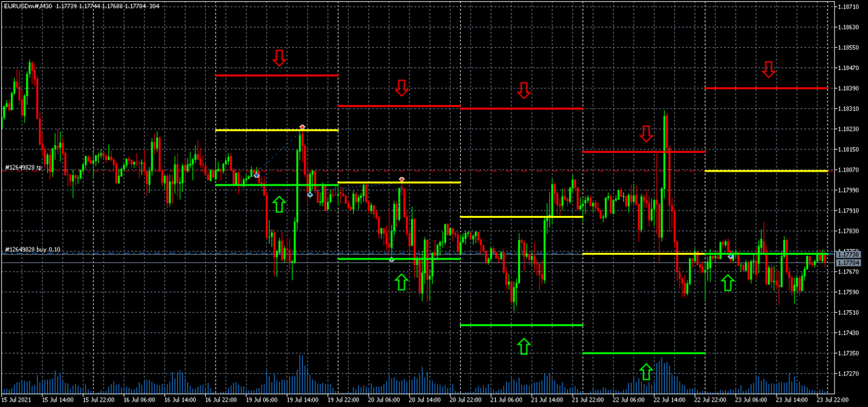Image resolution: width=868 pixels, height=407 pixels.
Task: Click the red sell marker on the 20 Jul yellow line
Action: point(402,180)
